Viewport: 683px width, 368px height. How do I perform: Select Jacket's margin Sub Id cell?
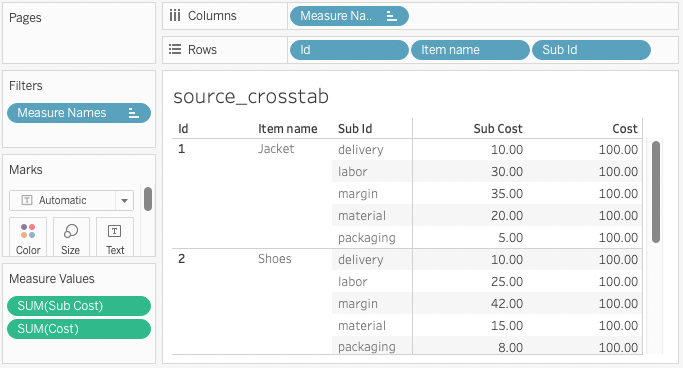coord(358,194)
